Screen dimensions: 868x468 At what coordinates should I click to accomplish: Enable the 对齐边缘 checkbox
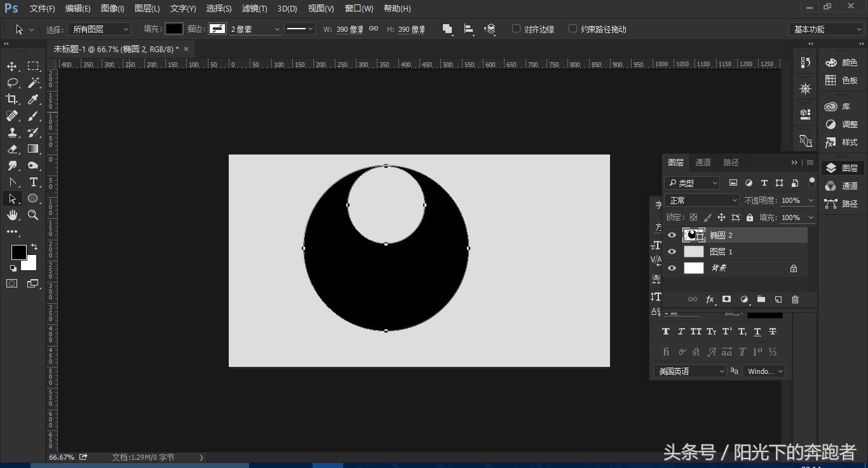click(517, 29)
